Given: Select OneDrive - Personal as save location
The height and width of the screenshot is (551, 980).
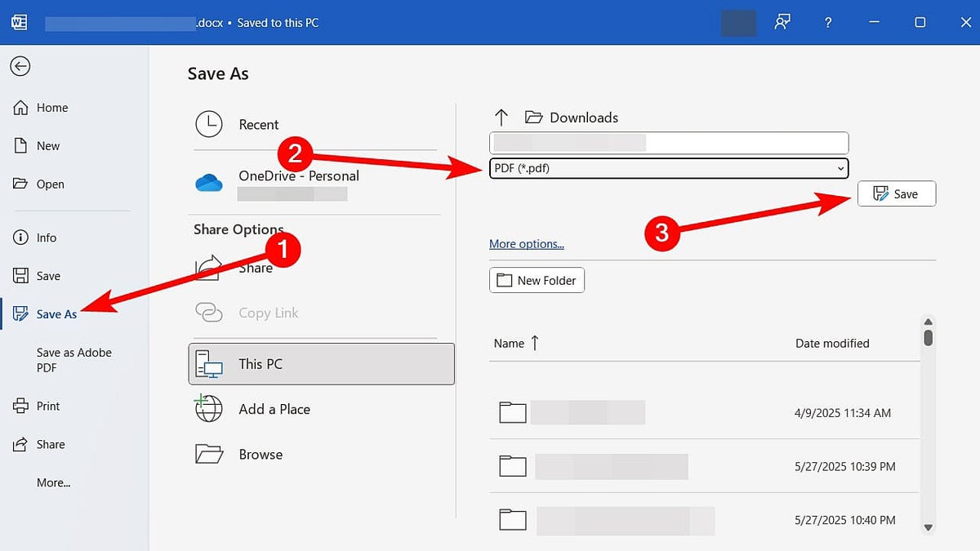Looking at the screenshot, I should coord(299,176).
